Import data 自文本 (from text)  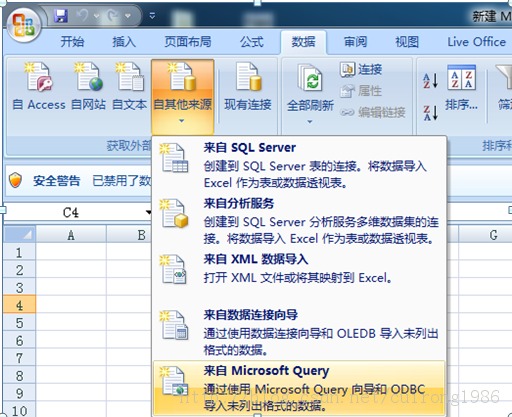pos(129,87)
